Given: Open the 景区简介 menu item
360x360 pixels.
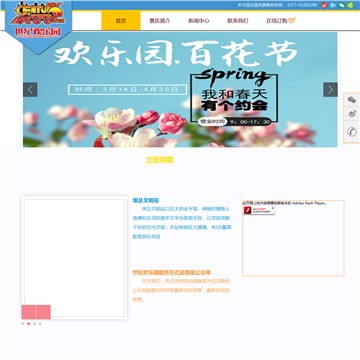Looking at the screenshot, I should [160, 21].
